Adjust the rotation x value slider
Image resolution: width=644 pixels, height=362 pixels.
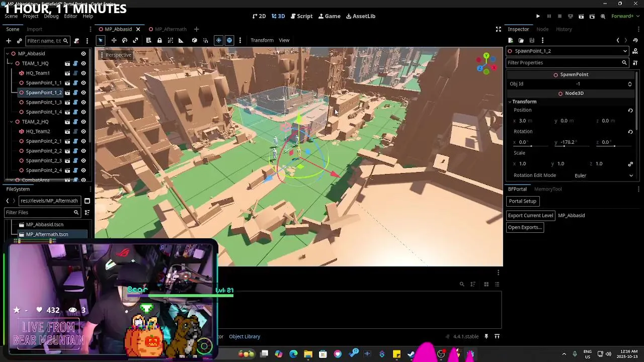pos(530,146)
